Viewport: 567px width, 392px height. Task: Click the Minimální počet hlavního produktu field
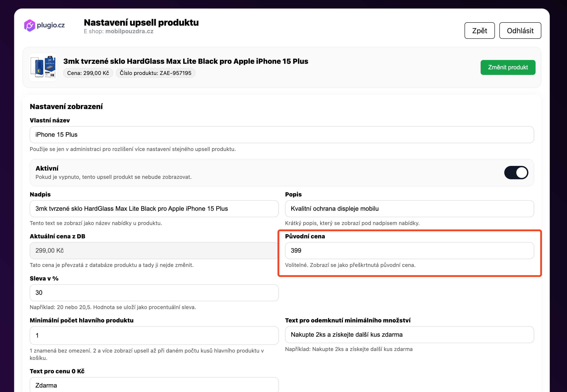coord(154,335)
